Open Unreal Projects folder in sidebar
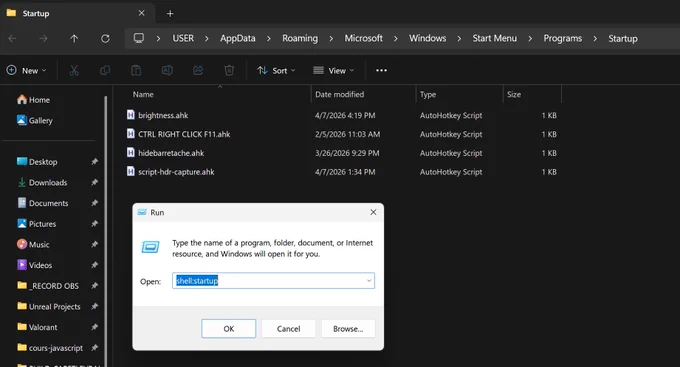Viewport: 680px width, 367px height. pos(49,306)
